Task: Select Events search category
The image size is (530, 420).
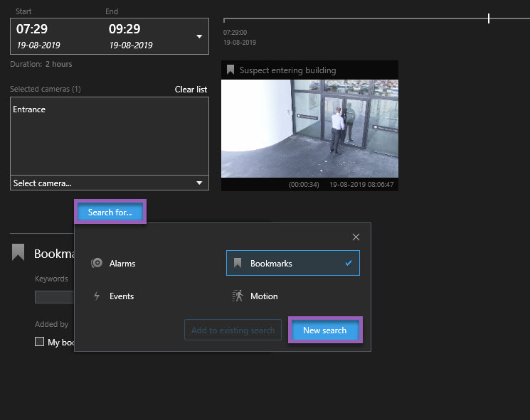Action: click(121, 296)
